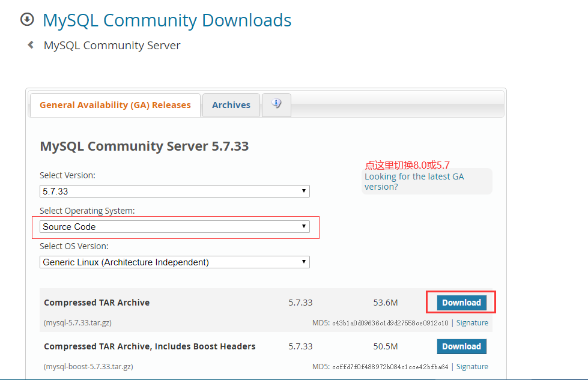
Task: Open the Select Operating System dropdown
Action: point(175,227)
